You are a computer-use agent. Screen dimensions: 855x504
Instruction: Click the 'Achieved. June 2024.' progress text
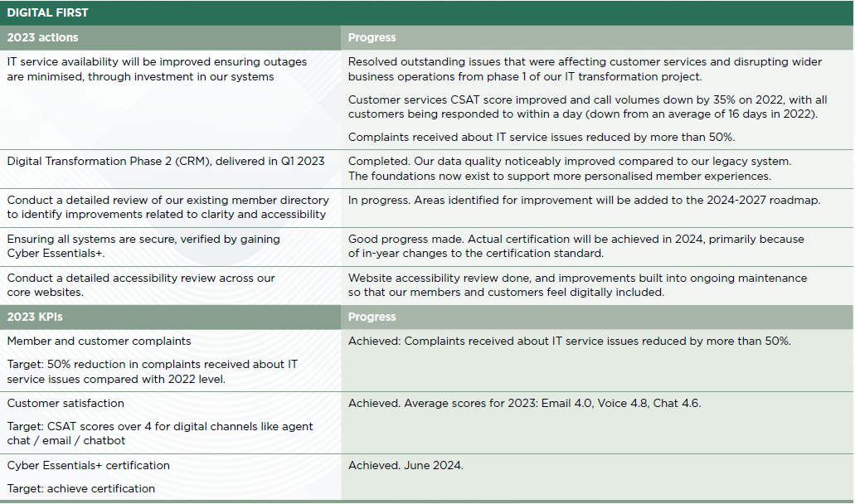tap(406, 465)
